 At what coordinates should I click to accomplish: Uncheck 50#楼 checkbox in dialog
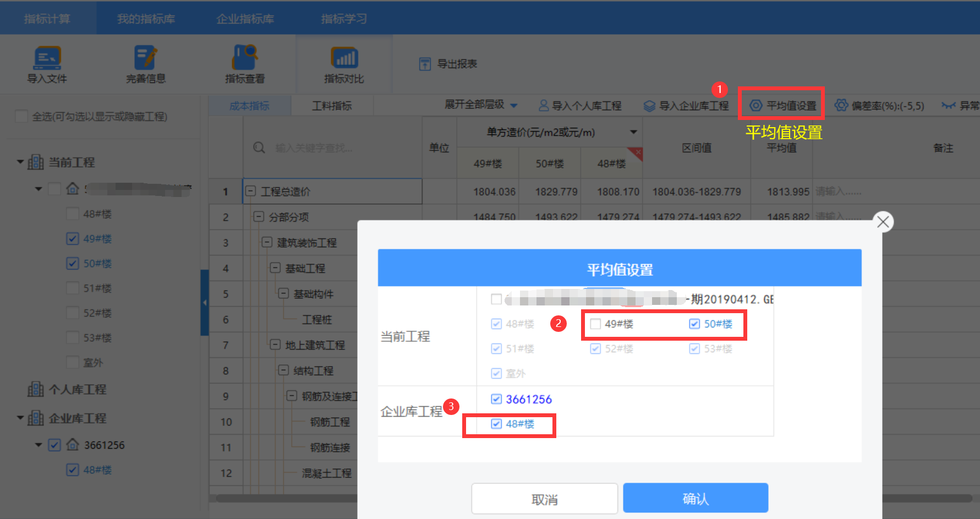(x=694, y=324)
